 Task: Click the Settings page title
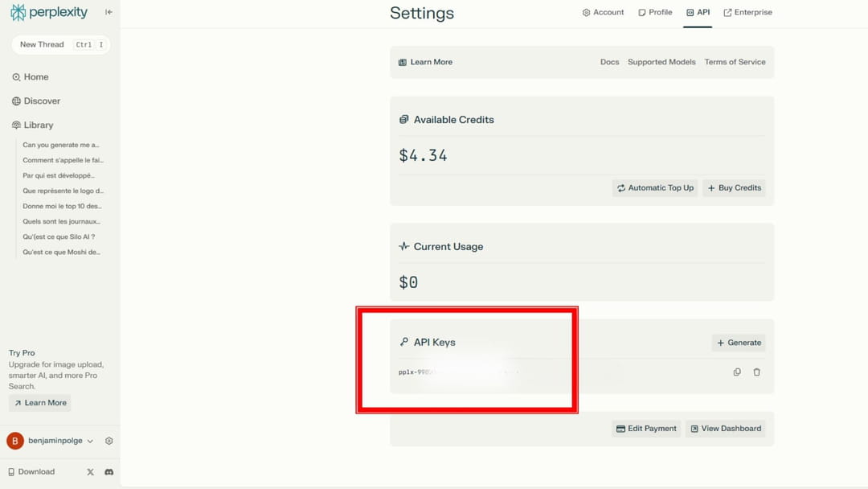pos(422,13)
